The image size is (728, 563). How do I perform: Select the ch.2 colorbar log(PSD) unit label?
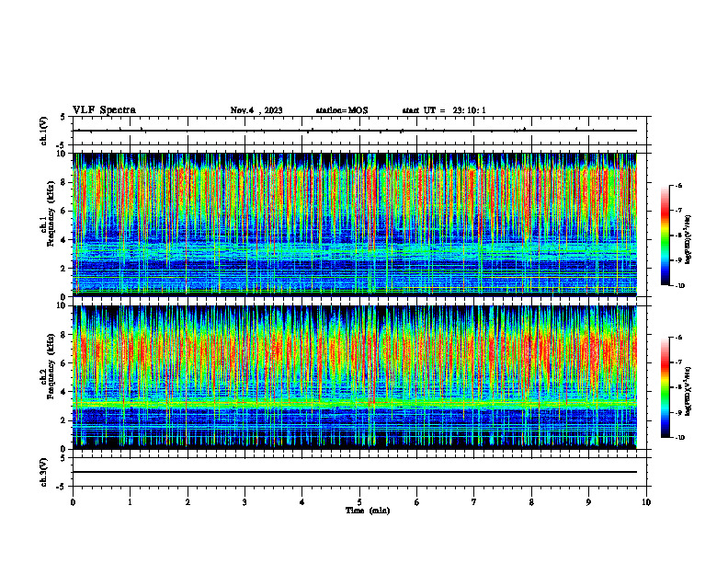(x=688, y=391)
